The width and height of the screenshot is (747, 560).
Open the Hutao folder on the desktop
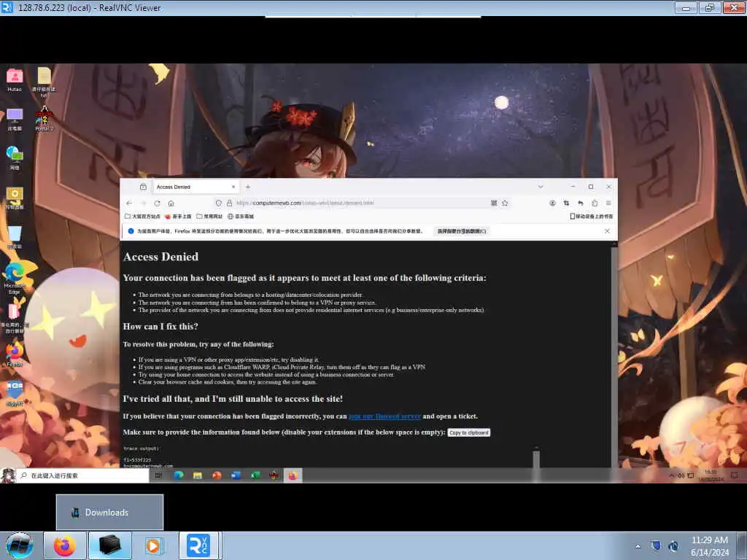(x=15, y=80)
